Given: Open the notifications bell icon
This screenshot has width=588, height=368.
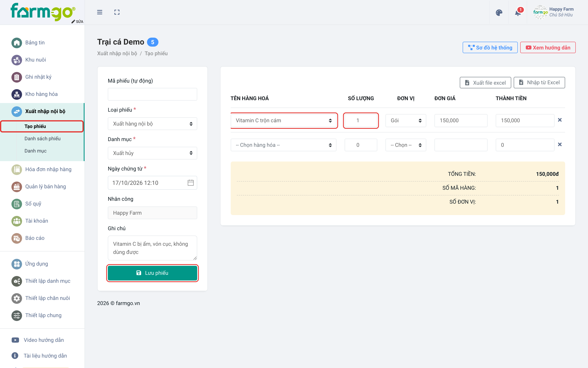Looking at the screenshot, I should tap(518, 13).
